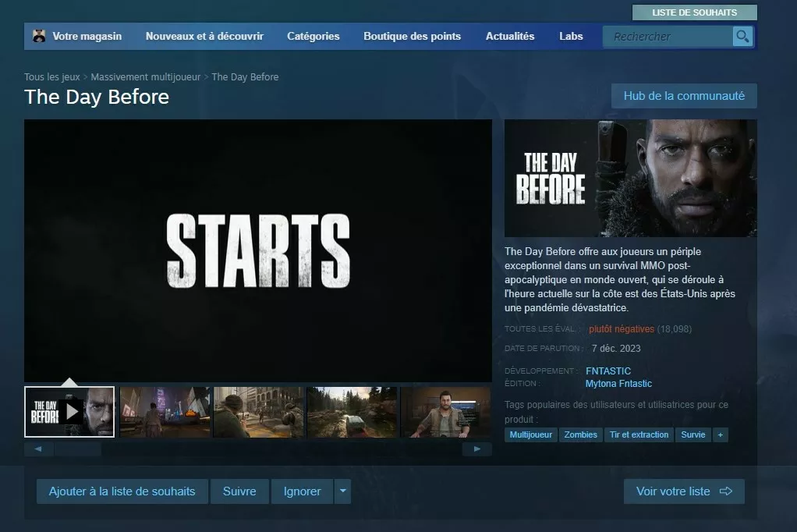Select the Survie tag
The image size is (797, 532).
[693, 434]
